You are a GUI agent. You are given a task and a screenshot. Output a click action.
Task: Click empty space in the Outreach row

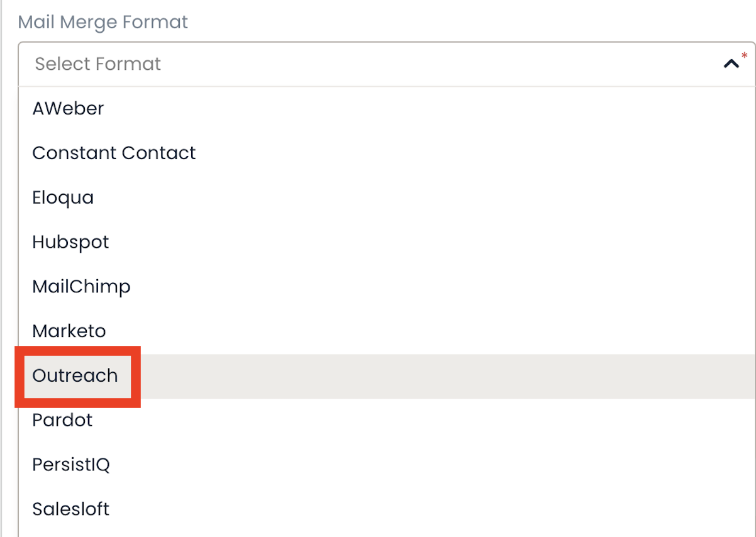[440, 376]
